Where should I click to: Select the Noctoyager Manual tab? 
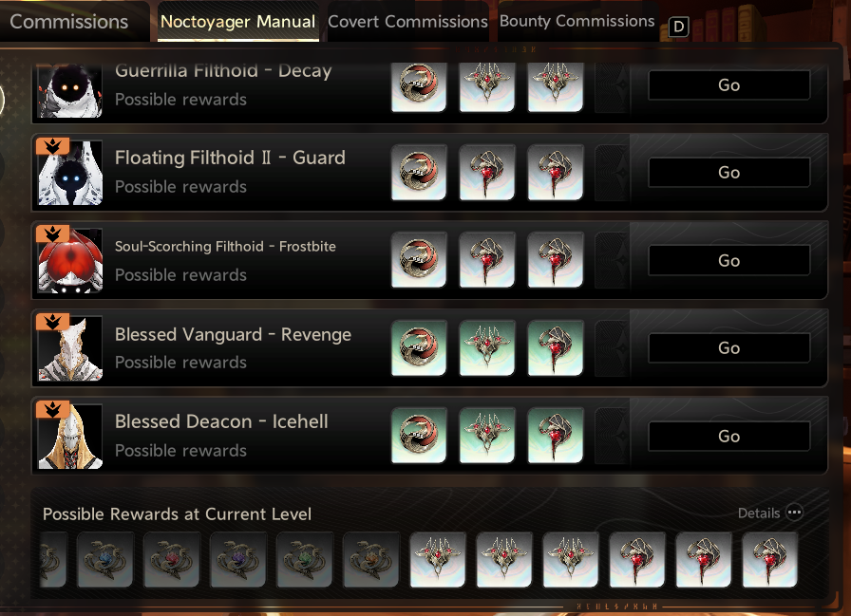point(237,22)
